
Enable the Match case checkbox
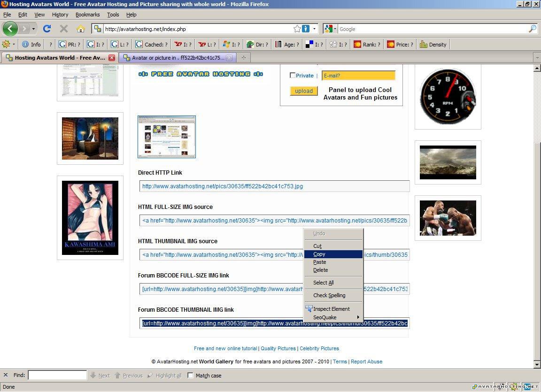(190, 376)
